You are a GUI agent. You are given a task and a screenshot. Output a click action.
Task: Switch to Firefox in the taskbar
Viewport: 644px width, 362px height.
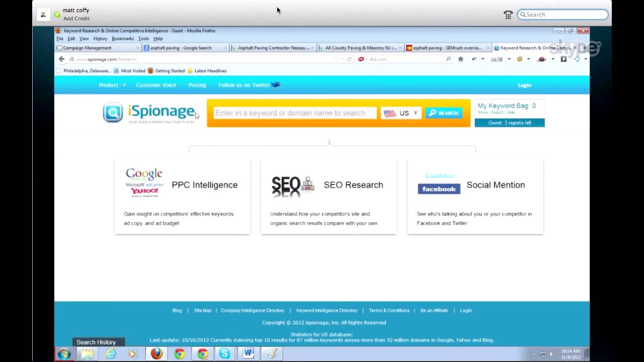pyautogui.click(x=156, y=354)
